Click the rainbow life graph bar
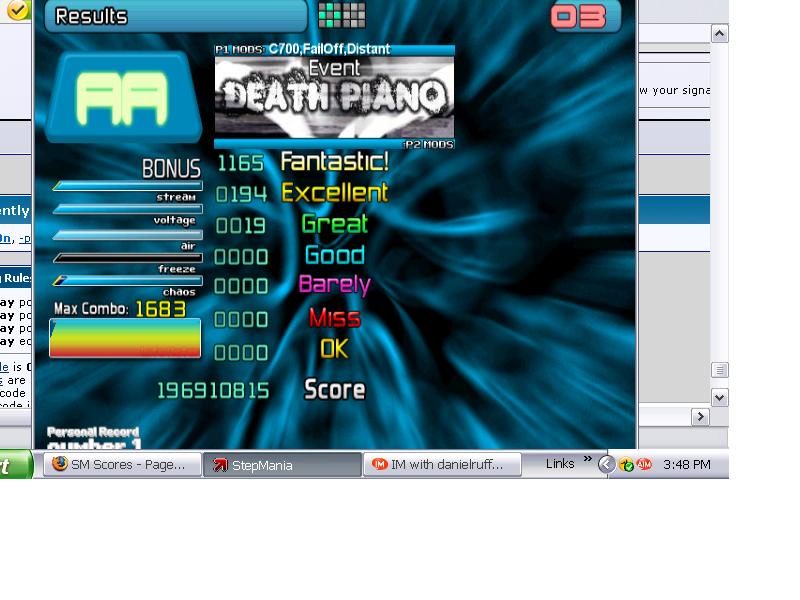 pos(125,338)
